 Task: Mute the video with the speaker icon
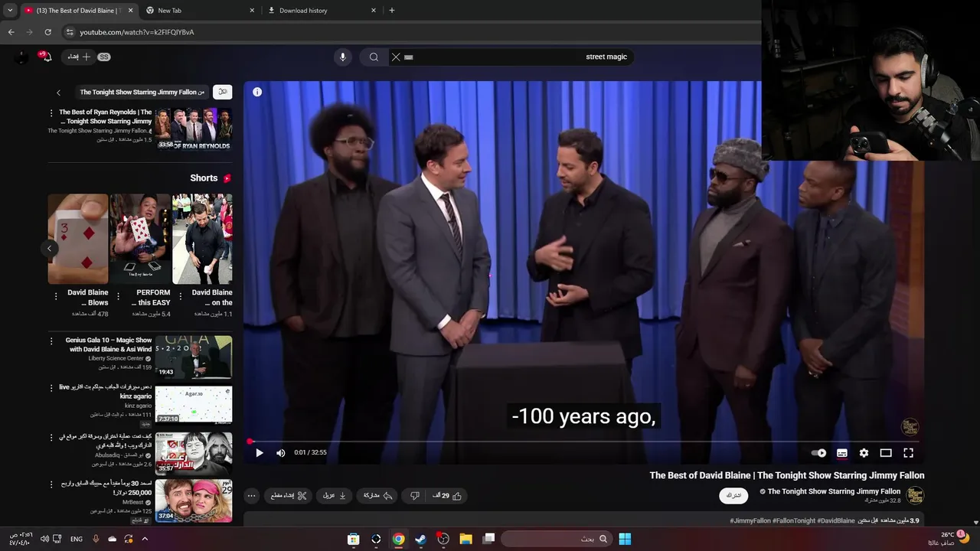(x=280, y=452)
